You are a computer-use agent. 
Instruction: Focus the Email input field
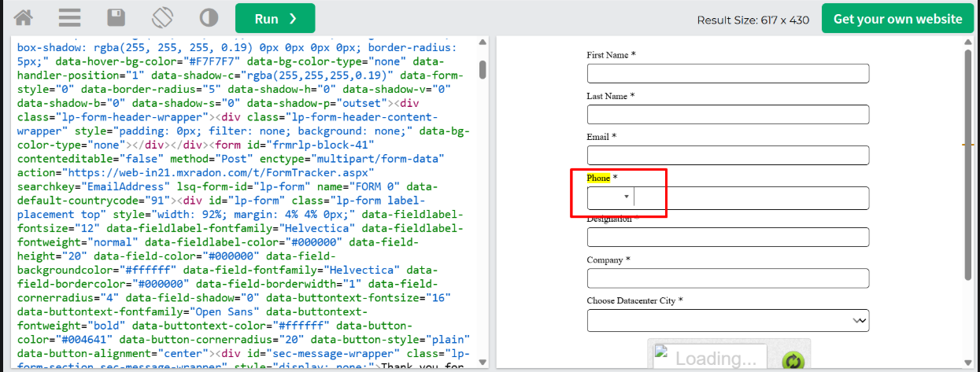pos(727,155)
